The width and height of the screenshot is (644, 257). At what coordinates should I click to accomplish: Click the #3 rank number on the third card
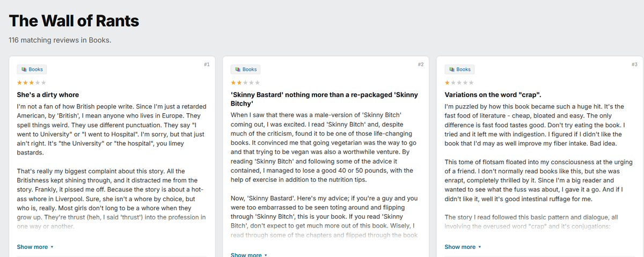tap(635, 64)
